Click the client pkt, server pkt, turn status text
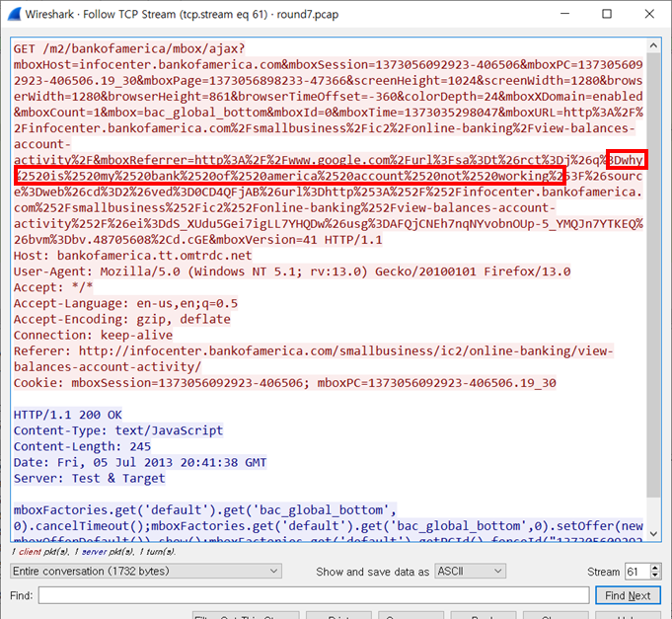The height and width of the screenshot is (619, 672). point(94,552)
